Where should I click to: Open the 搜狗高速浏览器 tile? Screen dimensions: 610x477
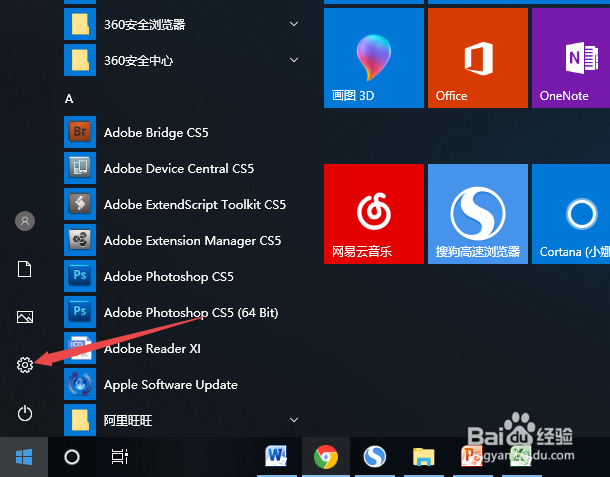pos(478,214)
